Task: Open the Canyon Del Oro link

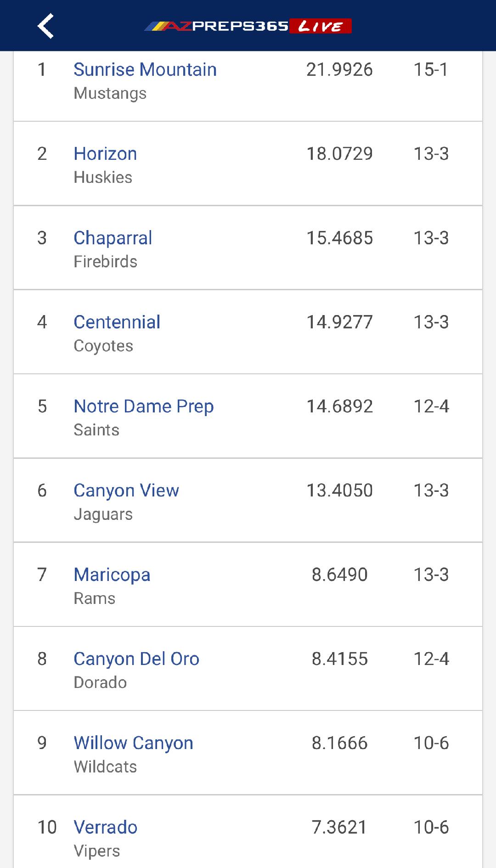Action: coord(136,659)
